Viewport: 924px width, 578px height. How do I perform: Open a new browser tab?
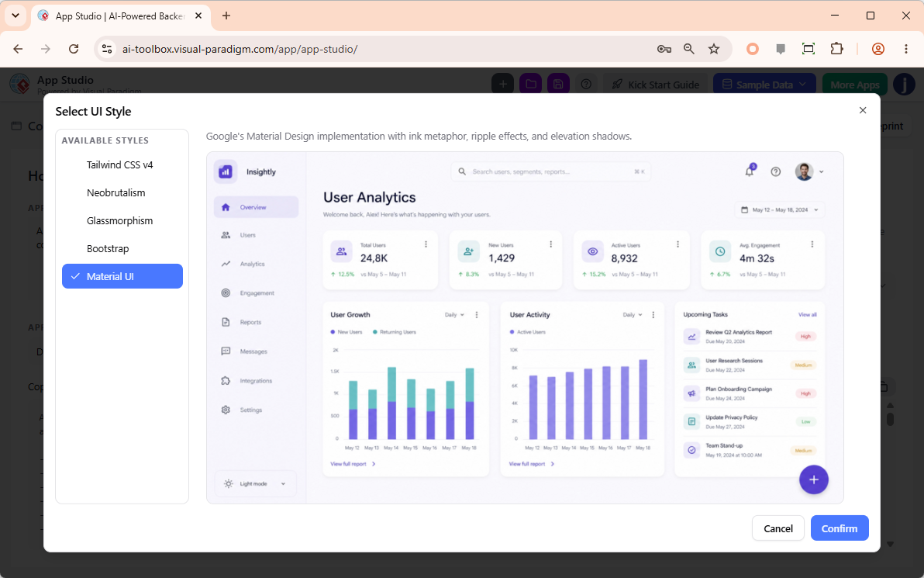click(x=226, y=16)
